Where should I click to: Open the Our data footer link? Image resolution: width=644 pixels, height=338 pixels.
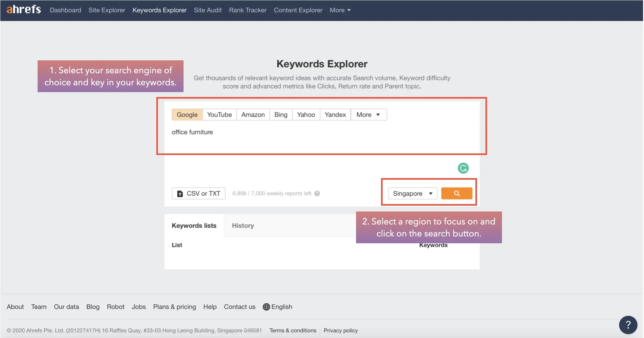coord(66,307)
